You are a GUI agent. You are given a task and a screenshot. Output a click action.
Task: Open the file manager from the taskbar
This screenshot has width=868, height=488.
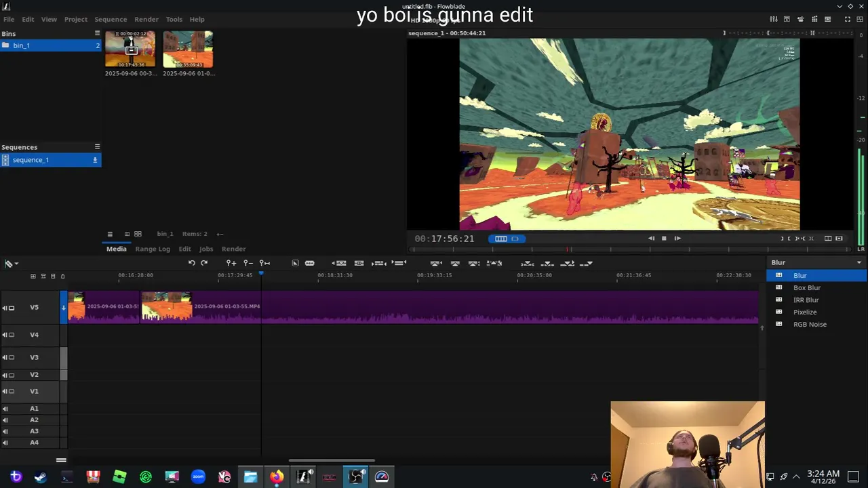[250, 476]
